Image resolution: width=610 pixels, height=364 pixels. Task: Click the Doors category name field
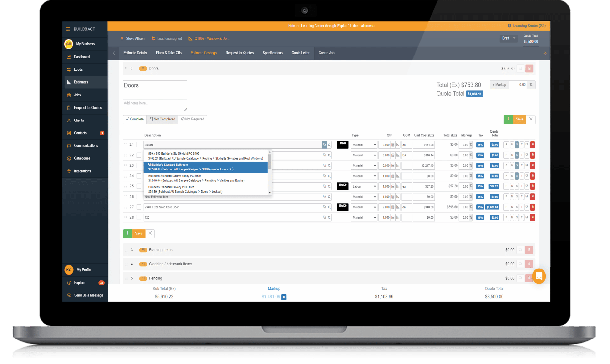pos(155,85)
